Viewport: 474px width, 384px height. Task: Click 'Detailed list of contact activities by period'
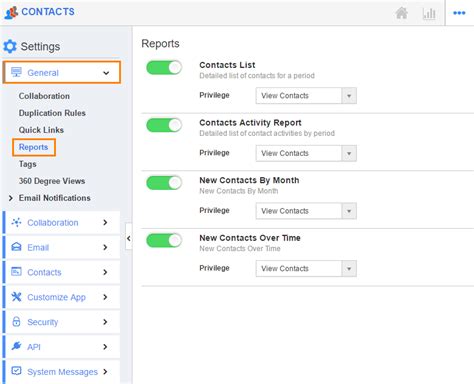pyautogui.click(x=267, y=133)
